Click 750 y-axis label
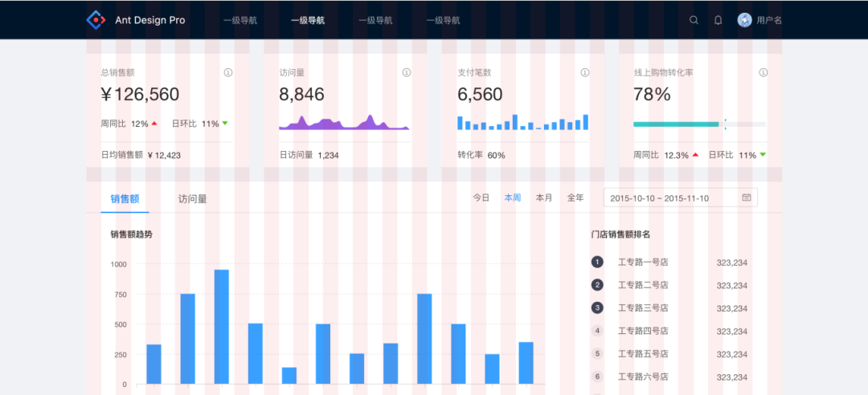Image resolution: width=868 pixels, height=395 pixels. click(x=120, y=295)
